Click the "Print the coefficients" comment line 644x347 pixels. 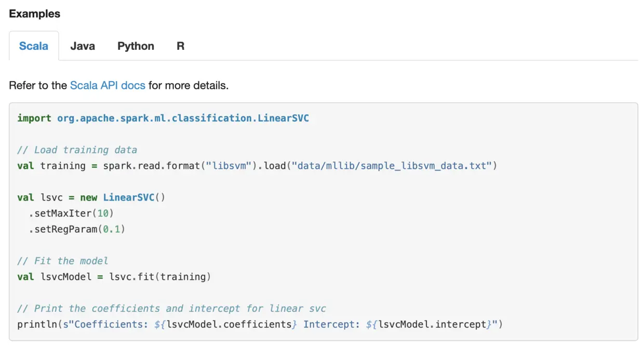[x=171, y=309]
